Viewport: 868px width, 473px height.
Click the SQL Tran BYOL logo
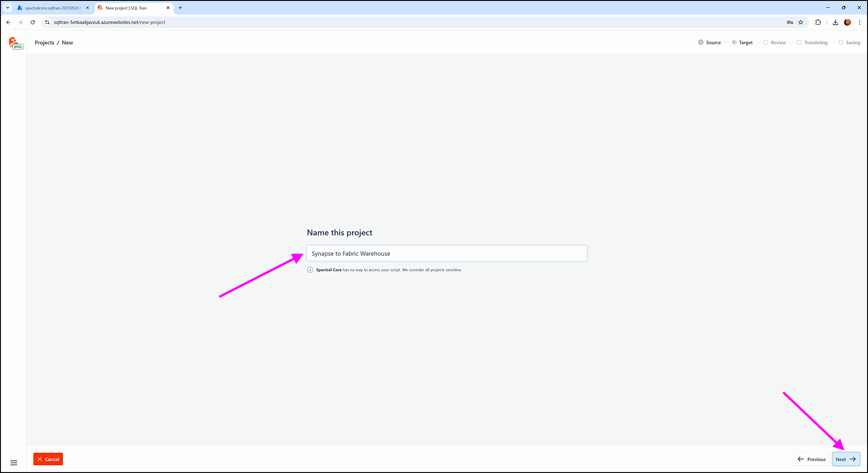pos(15,43)
